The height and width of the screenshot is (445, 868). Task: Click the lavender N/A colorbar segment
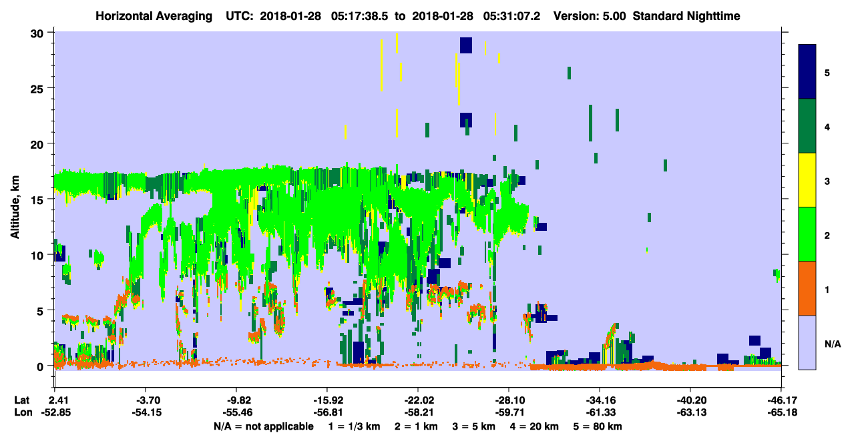807,342
